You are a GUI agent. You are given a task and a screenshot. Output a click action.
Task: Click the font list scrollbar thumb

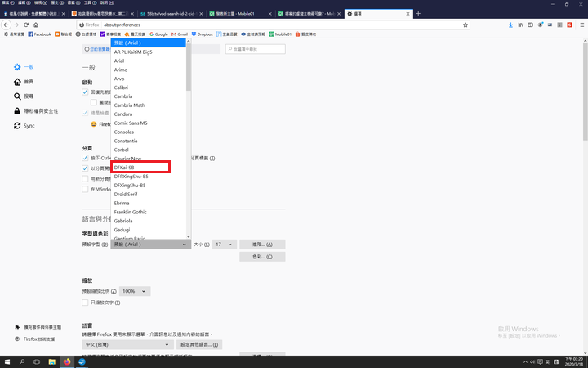[x=189, y=67]
